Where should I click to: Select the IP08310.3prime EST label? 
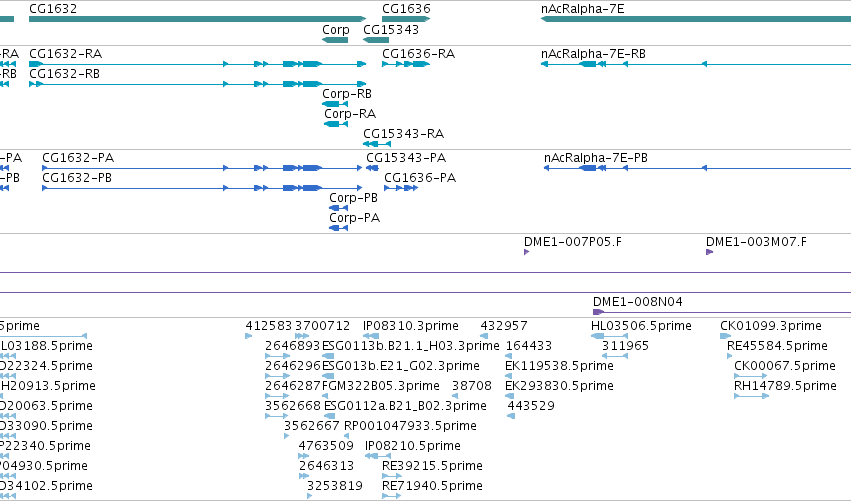[x=411, y=326]
